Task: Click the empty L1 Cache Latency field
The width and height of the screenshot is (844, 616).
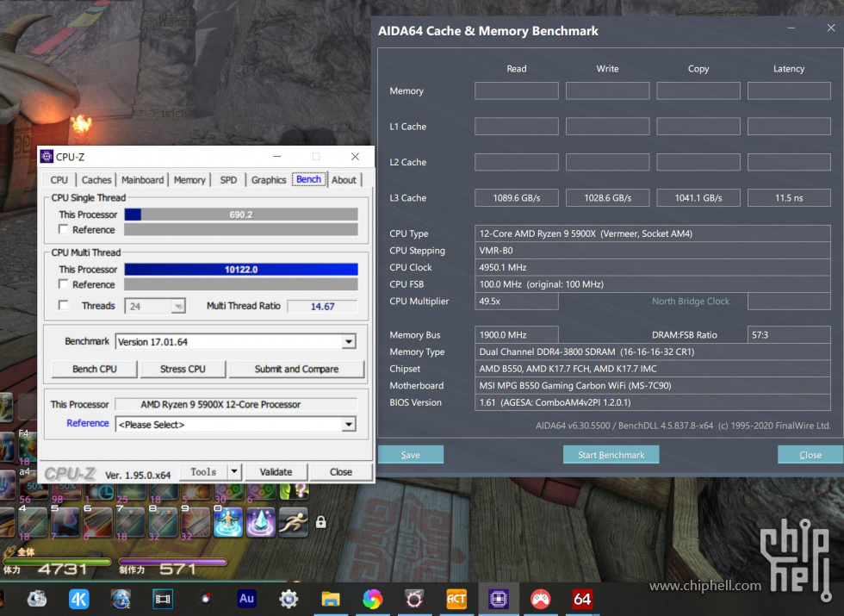Action: (789, 126)
